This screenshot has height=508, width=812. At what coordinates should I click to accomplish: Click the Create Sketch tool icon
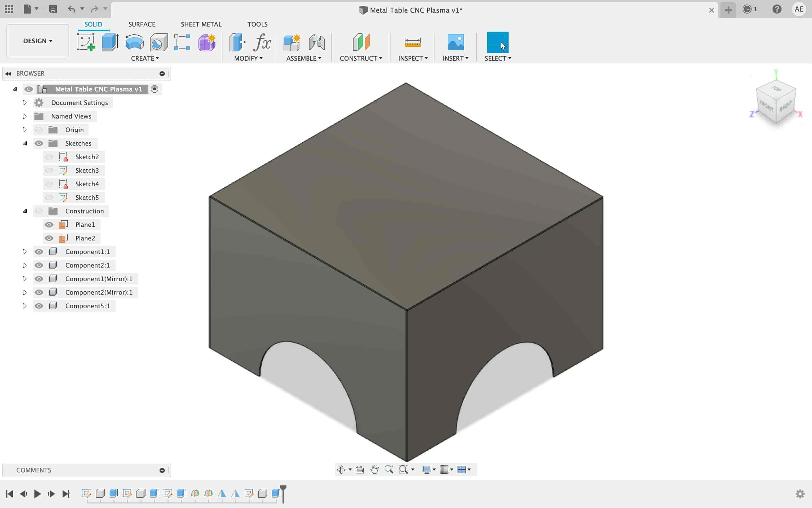coord(86,42)
